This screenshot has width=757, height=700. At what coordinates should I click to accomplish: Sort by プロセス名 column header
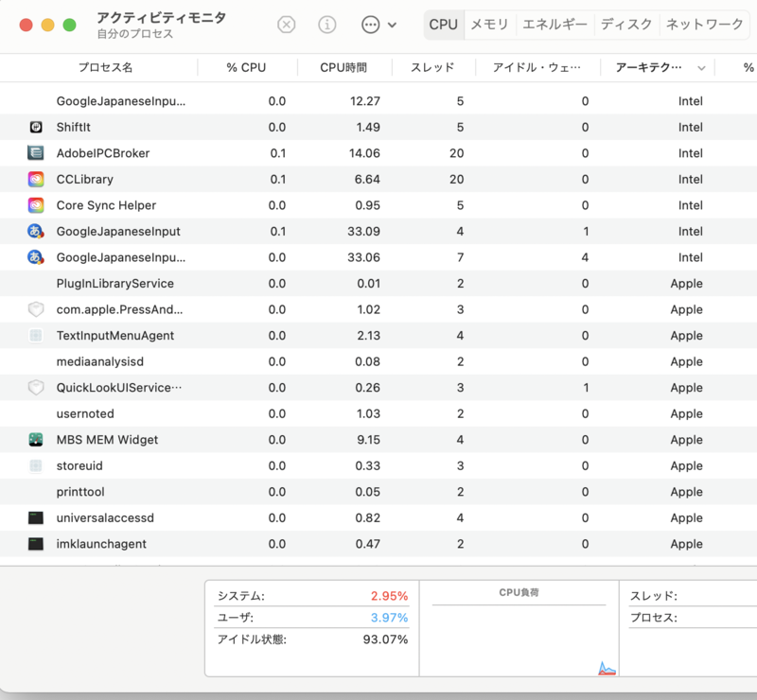tap(105, 67)
